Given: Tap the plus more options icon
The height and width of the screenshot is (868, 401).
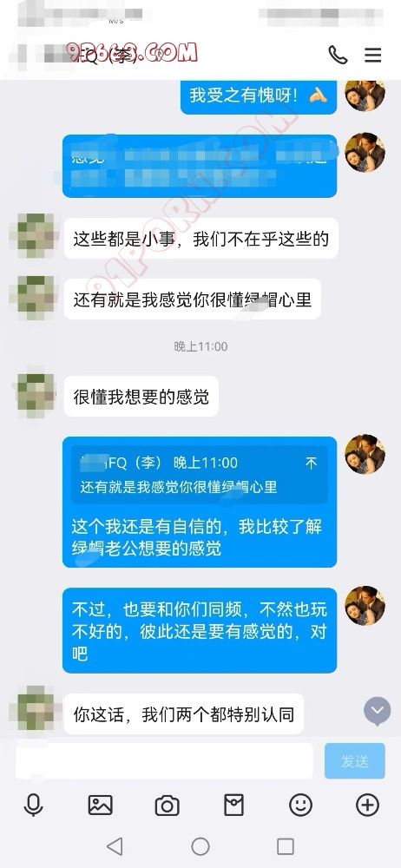Looking at the screenshot, I should point(368,805).
